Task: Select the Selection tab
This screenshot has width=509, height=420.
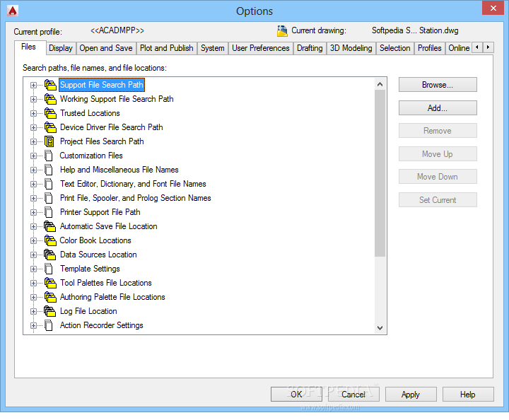Action: [395, 48]
